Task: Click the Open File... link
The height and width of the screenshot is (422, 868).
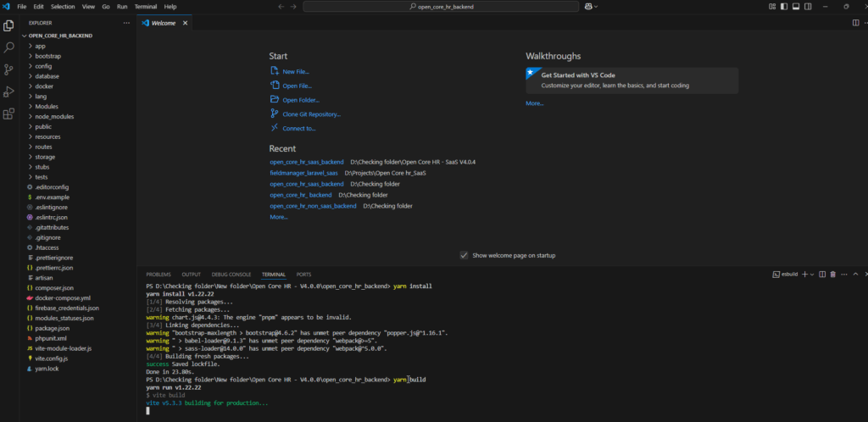Action: pos(298,86)
